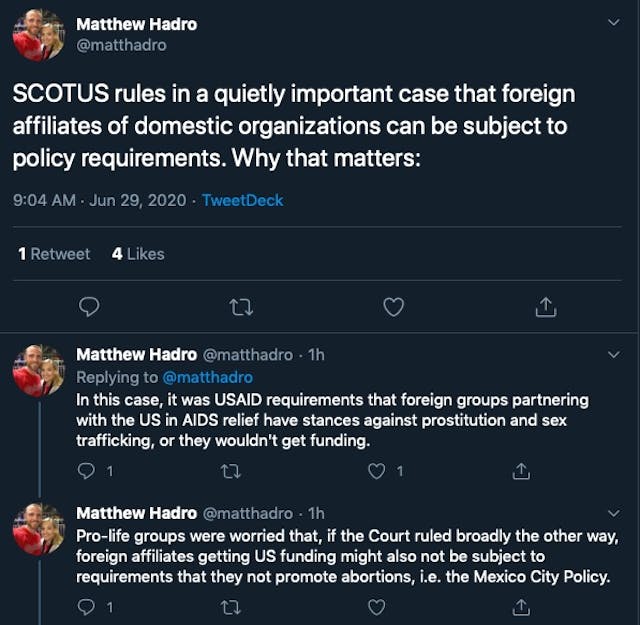The image size is (640, 625).
Task: Share the Mexico City Policy tweet
Action: (521, 606)
